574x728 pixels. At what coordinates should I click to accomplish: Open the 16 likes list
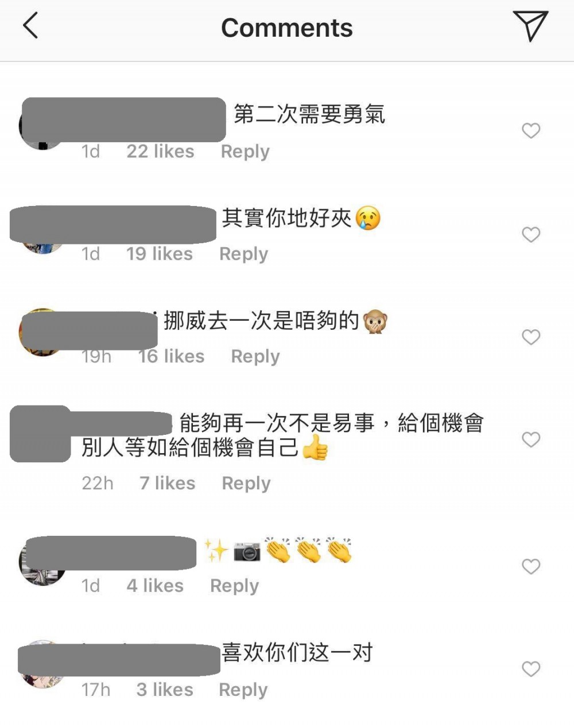point(171,356)
